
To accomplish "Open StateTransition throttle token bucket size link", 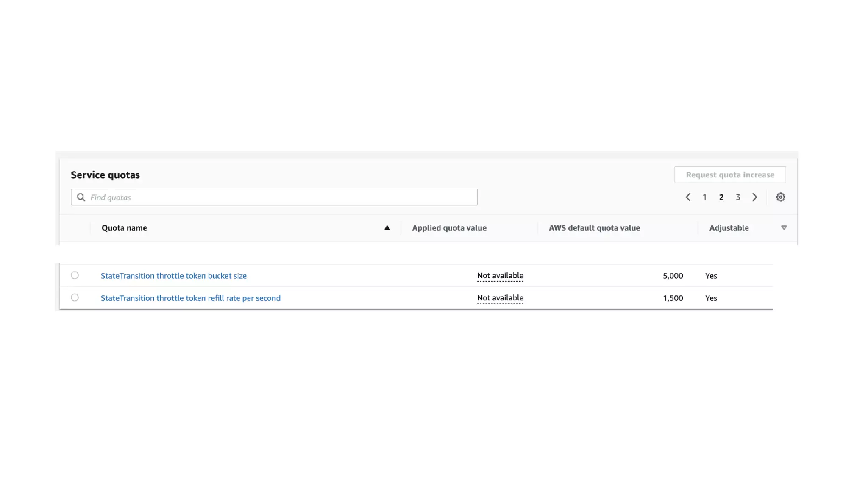I will tap(173, 276).
